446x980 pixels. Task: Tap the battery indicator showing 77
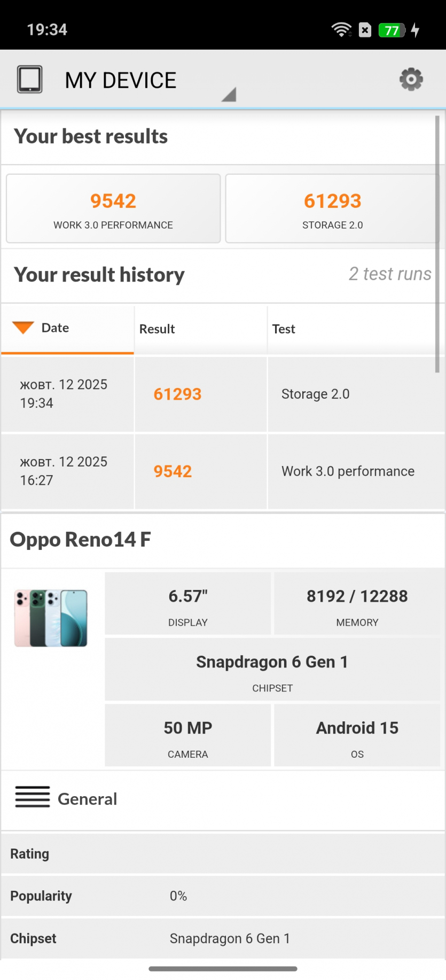point(392,30)
